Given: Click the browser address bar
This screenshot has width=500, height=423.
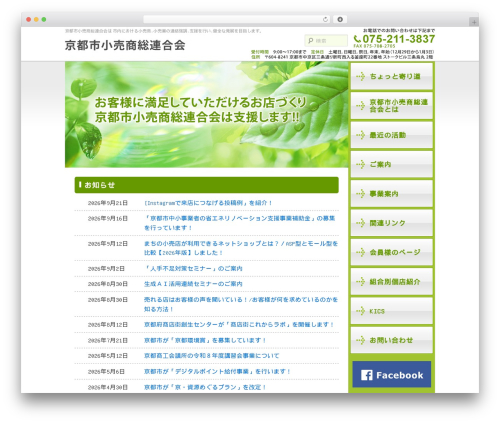Looking at the screenshot, I should (x=237, y=20).
